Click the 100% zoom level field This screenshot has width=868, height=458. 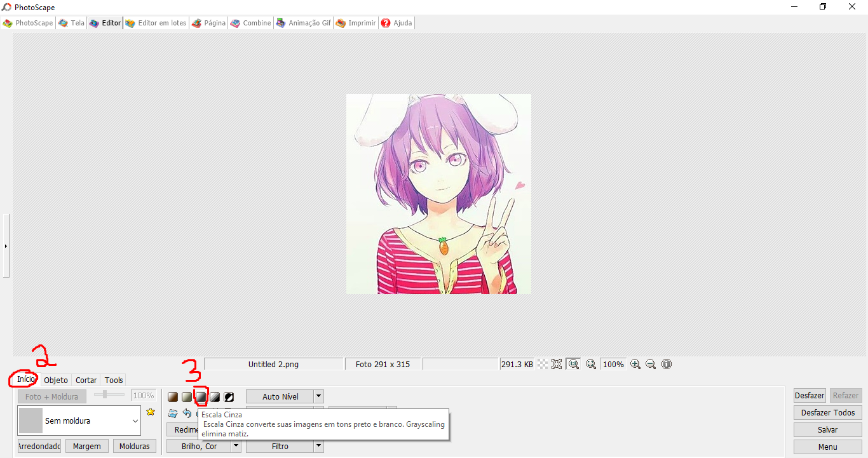click(x=613, y=364)
